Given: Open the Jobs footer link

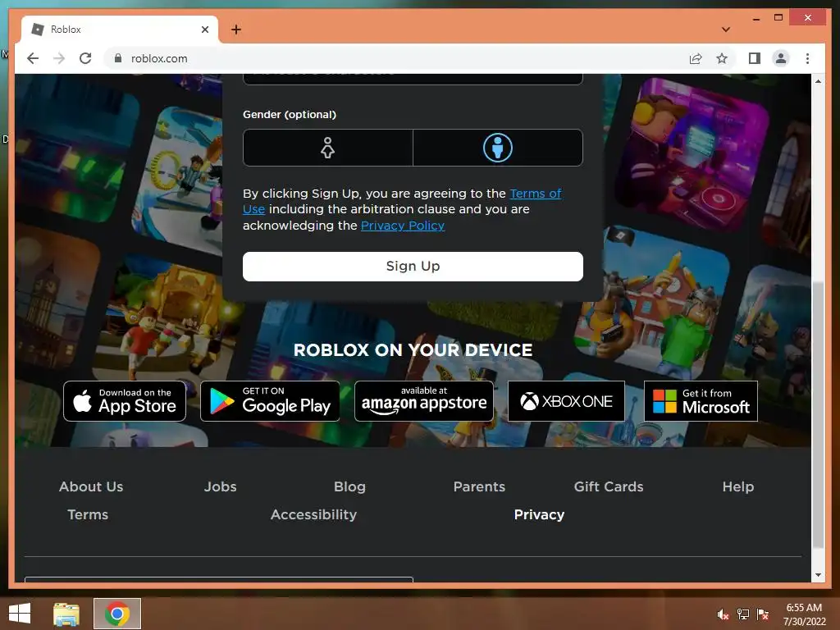Looking at the screenshot, I should pyautogui.click(x=220, y=486).
